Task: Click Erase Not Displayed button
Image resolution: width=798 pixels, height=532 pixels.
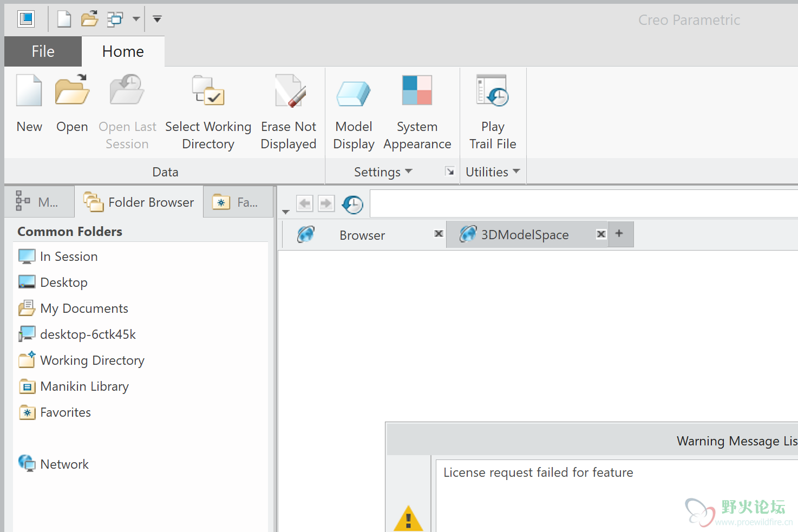Action: 289,113
